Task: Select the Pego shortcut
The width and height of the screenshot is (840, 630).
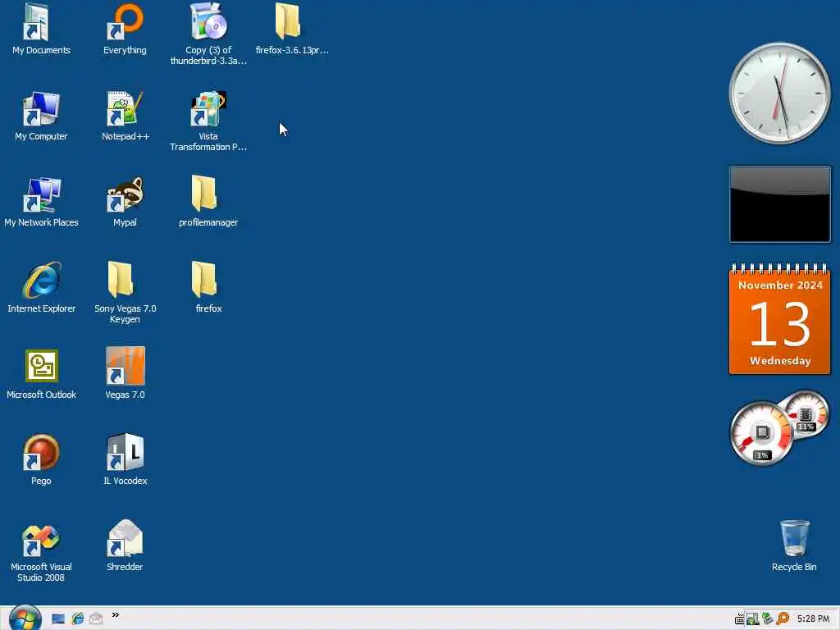Action: pyautogui.click(x=41, y=459)
